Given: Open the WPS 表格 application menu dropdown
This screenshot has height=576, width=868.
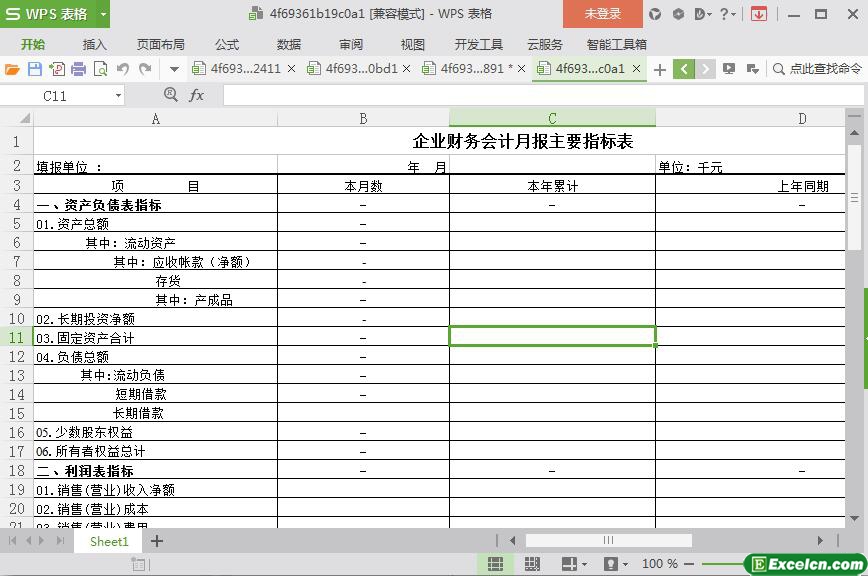Looking at the screenshot, I should tap(103, 14).
